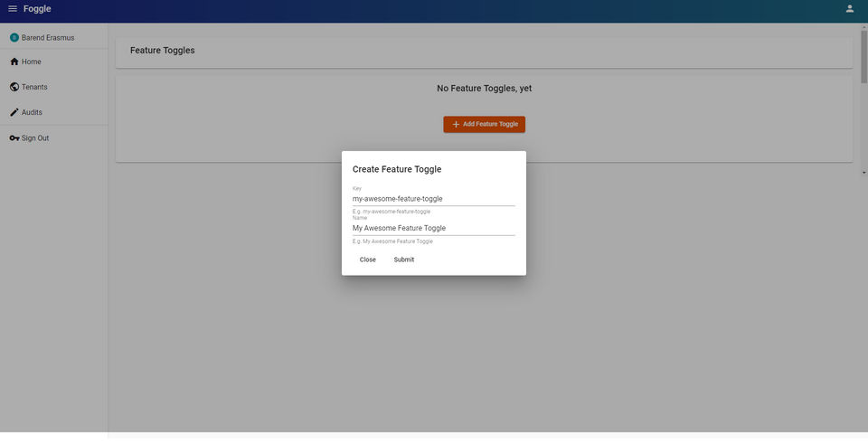Focus the Key input field
The width and height of the screenshot is (868, 444).
pos(434,199)
